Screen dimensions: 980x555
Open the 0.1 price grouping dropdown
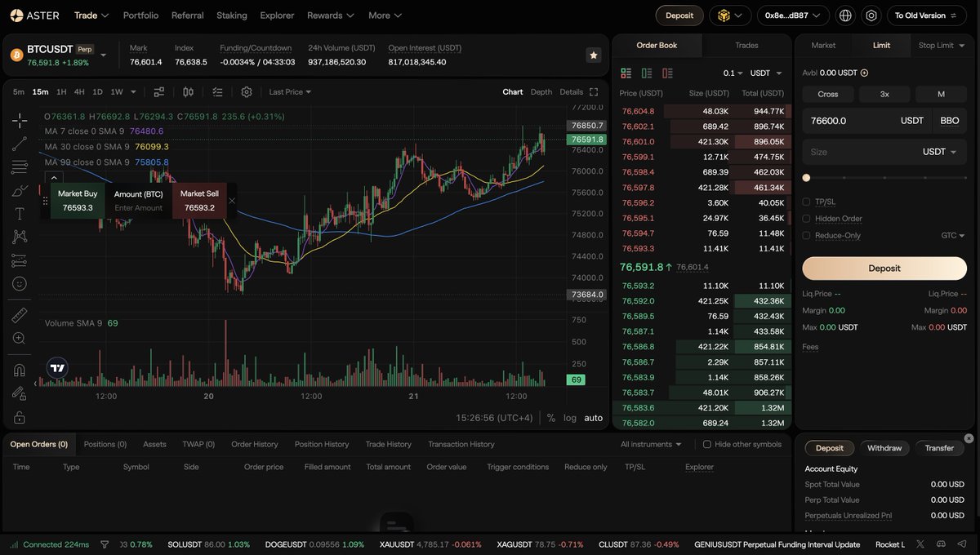coord(733,73)
